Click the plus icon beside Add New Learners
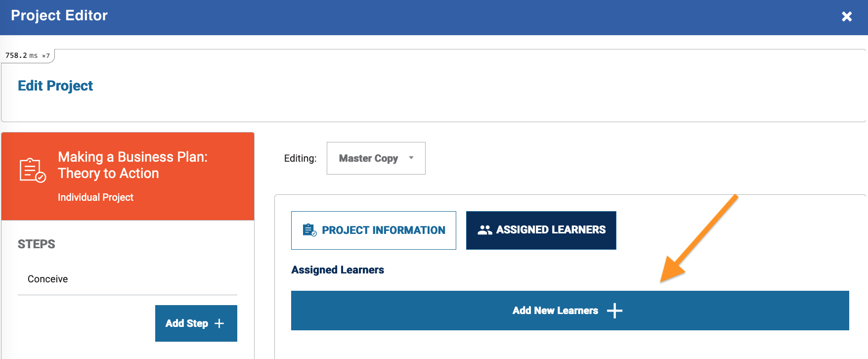This screenshot has width=868, height=359. pyautogui.click(x=614, y=311)
